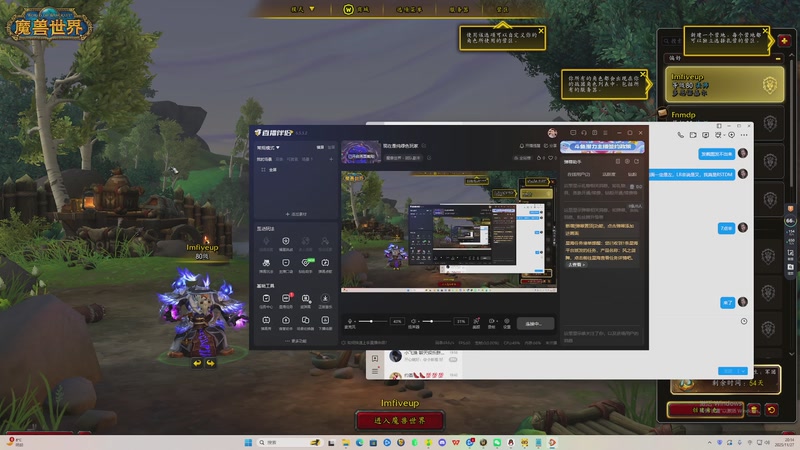
Task: Click the red plus button to add a camp
Action: coord(784,41)
